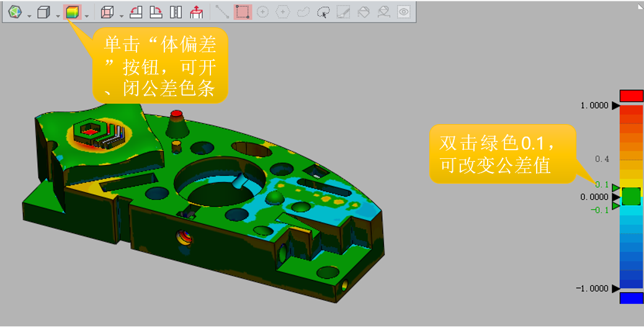Click the rotate view clockwise icon
644x327 pixels.
tap(156, 12)
